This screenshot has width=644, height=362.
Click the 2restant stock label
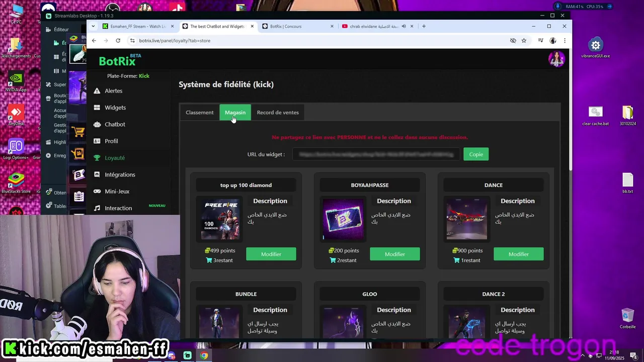tap(343, 260)
